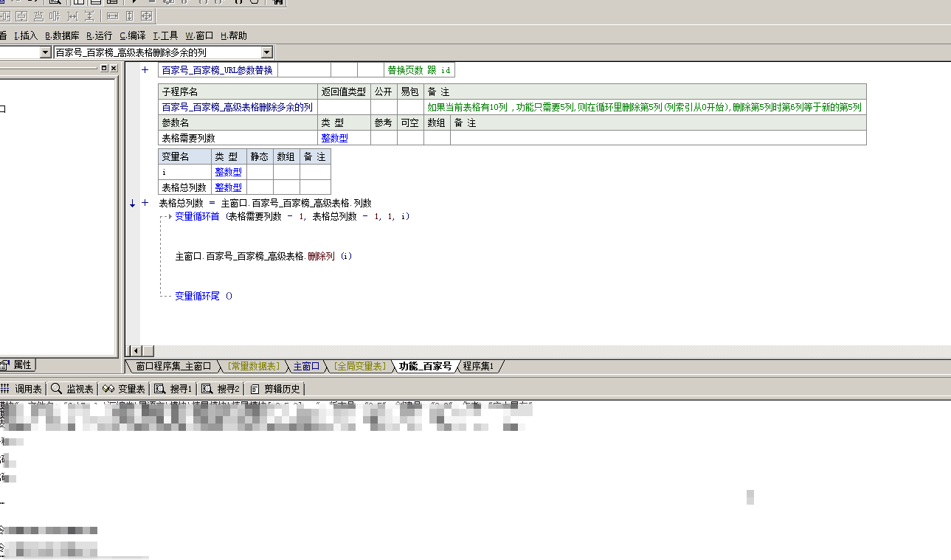Click the 删除列 (i) statement line

263,256
